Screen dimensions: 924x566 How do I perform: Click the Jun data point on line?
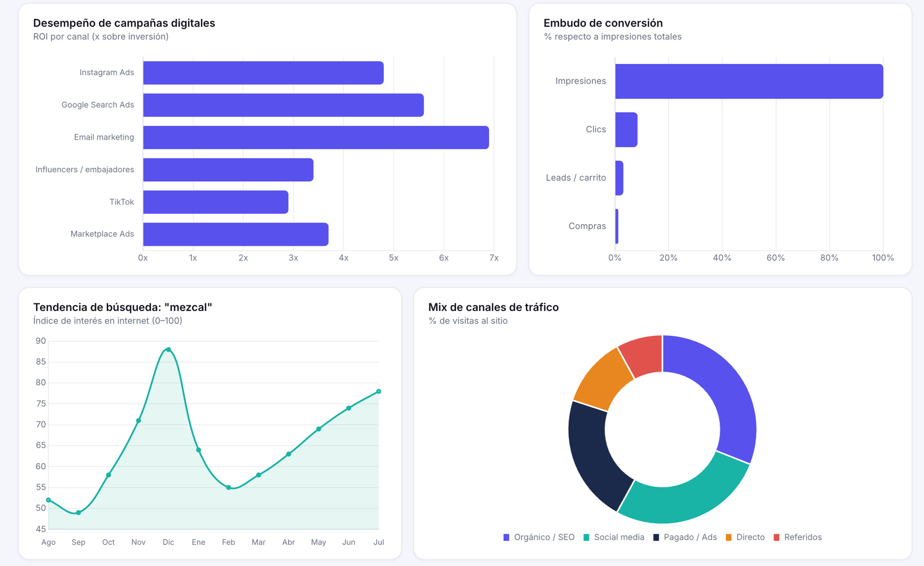point(349,408)
